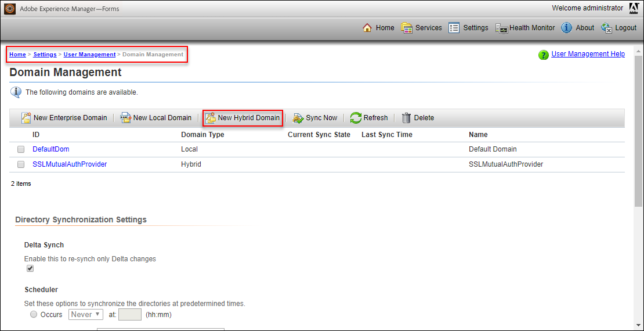Open the User Management Help link
The image size is (644, 331).
(588, 54)
